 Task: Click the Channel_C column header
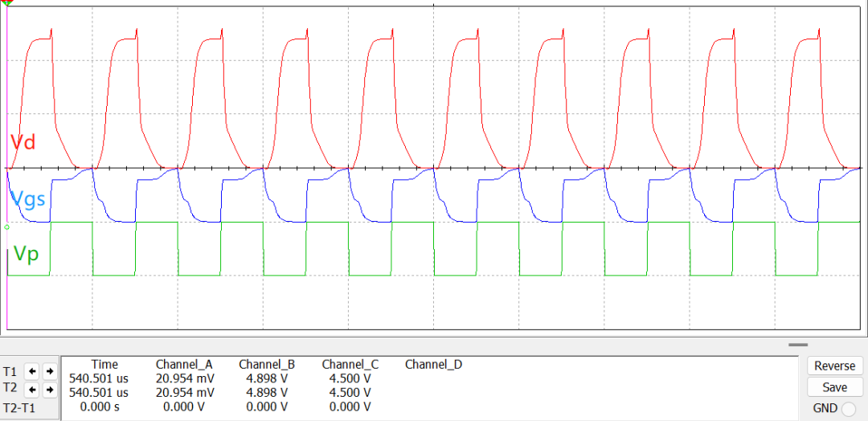click(x=350, y=365)
